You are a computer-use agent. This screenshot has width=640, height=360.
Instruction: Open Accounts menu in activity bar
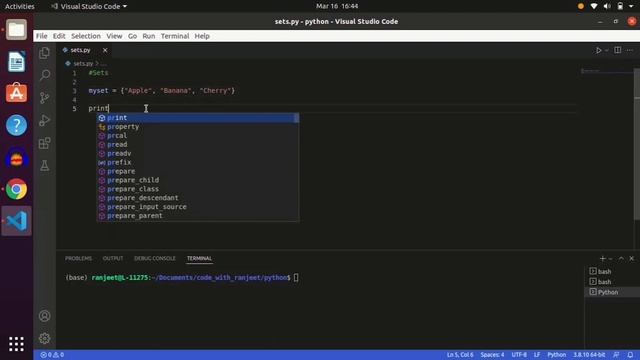44,316
